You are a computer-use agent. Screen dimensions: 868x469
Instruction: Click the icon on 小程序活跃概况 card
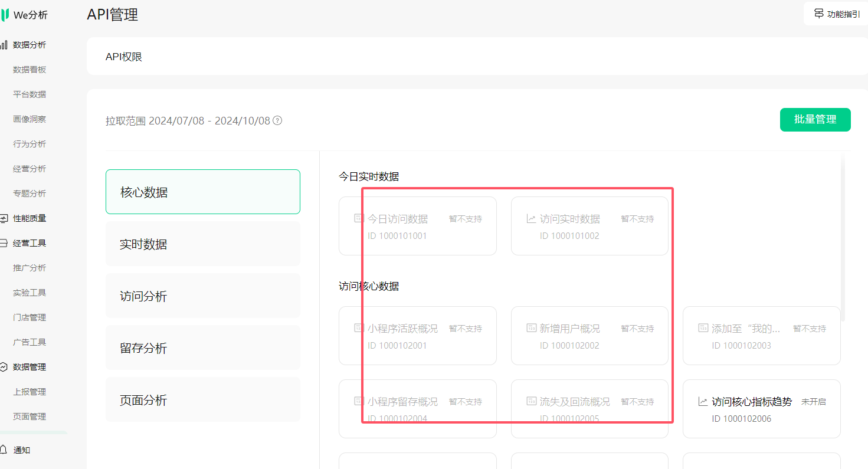359,328
